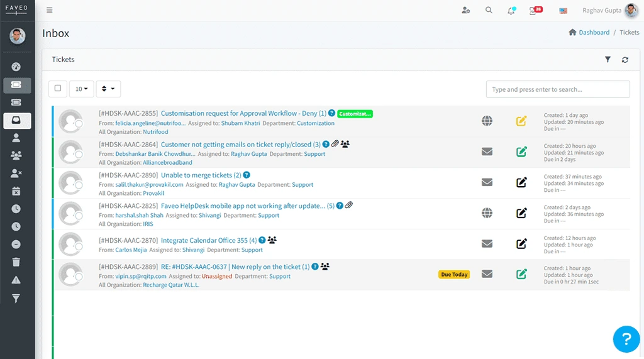Open organization Alliancebroadband
Image resolution: width=644 pixels, height=359 pixels.
click(x=167, y=163)
